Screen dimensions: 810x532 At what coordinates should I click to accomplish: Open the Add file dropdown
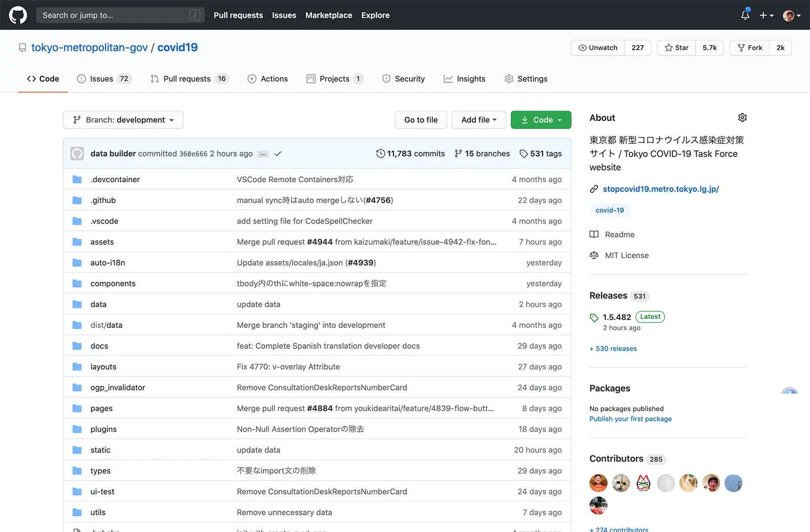pyautogui.click(x=479, y=120)
